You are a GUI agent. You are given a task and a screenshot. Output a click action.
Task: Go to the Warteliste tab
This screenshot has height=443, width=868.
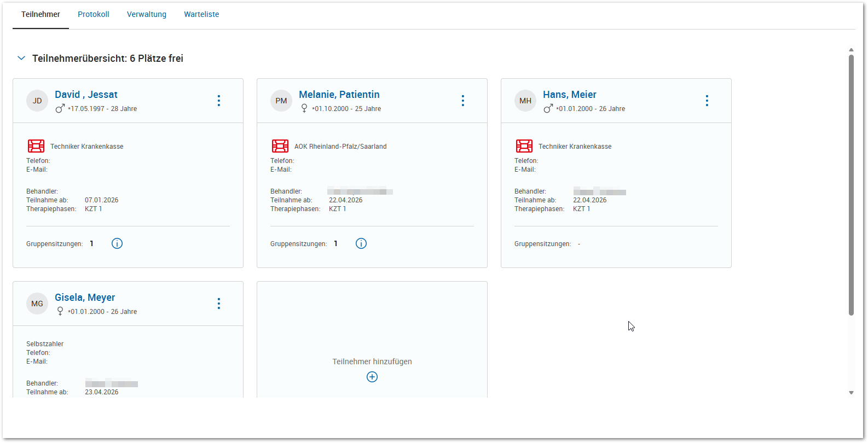coord(201,14)
